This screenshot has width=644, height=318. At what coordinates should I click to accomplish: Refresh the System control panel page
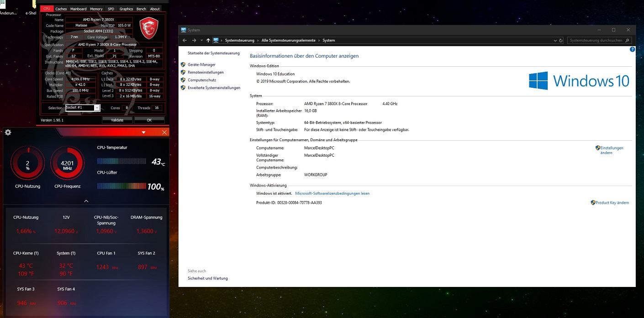point(561,40)
